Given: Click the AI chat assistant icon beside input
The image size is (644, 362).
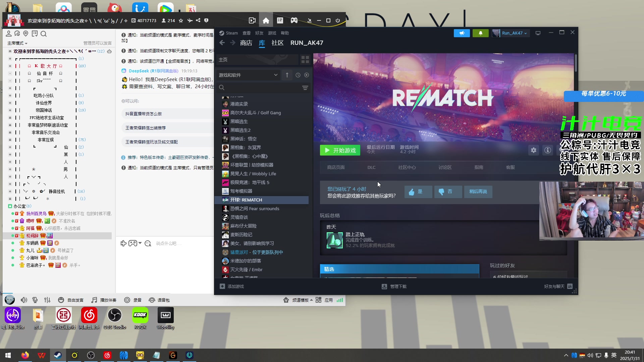Looking at the screenshot, I should 148,243.
